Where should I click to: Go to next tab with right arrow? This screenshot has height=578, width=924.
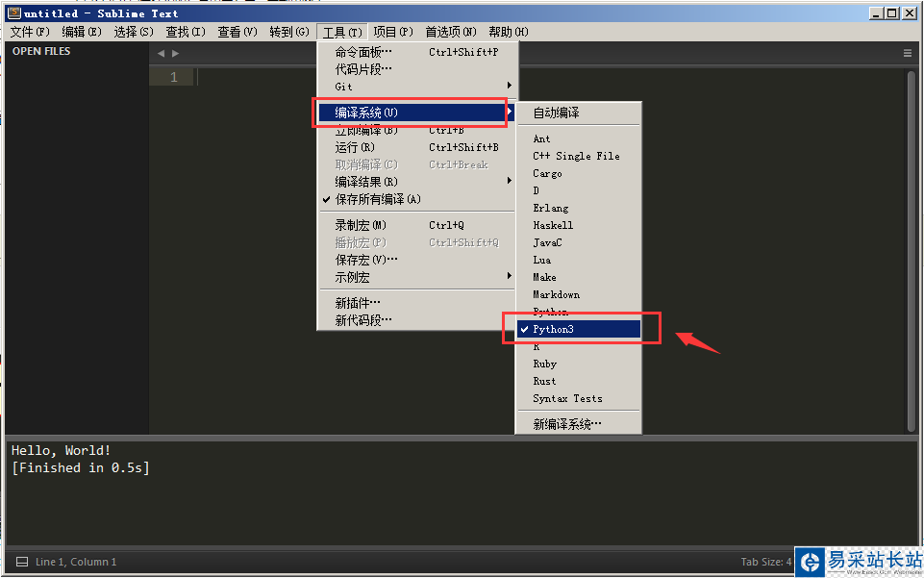pyautogui.click(x=175, y=53)
